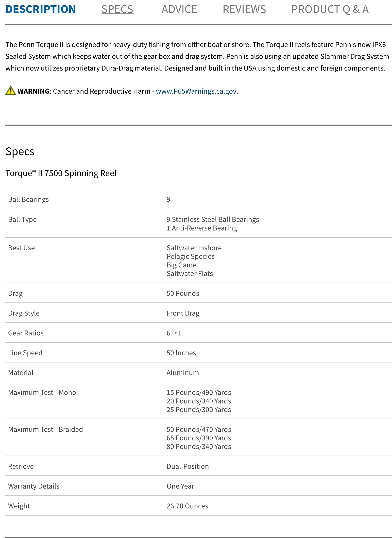392x538 pixels.
Task: Select the '50 Inches' line speed value
Action: (x=181, y=353)
